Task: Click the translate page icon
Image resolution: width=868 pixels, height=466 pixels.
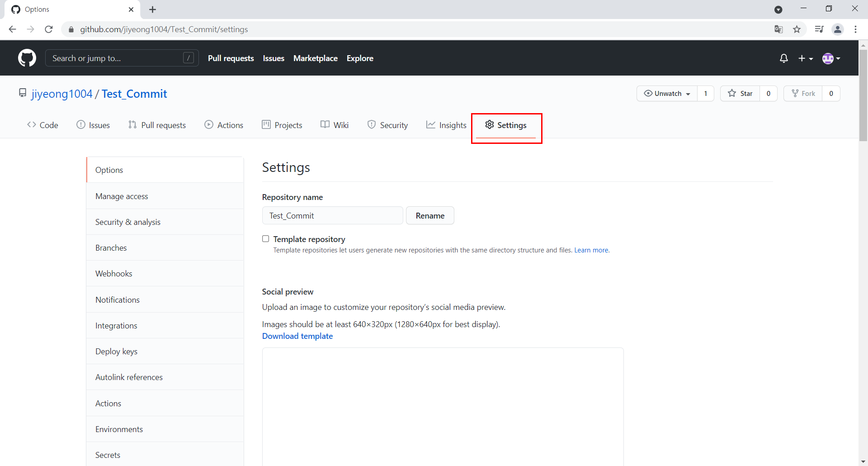Action: pos(778,29)
